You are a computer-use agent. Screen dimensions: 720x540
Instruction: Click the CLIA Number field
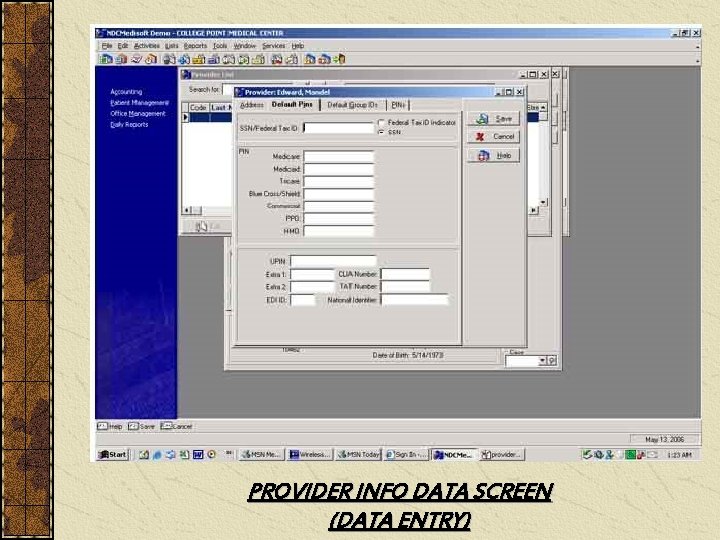click(x=405, y=274)
